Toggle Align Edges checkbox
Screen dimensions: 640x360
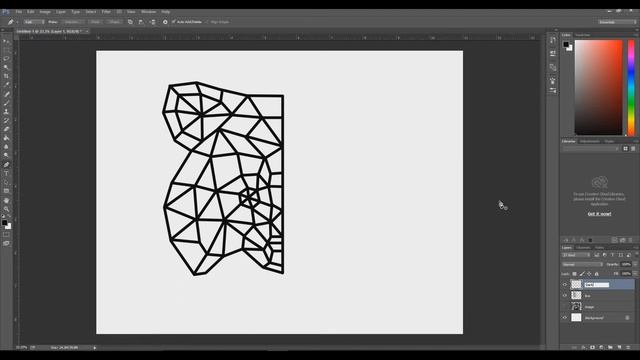click(207, 22)
